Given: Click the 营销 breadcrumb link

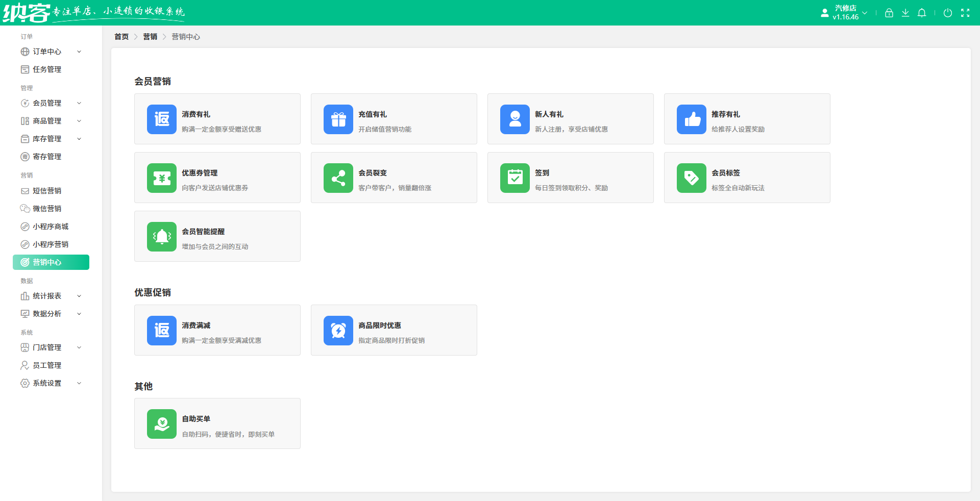Looking at the screenshot, I should (x=150, y=37).
